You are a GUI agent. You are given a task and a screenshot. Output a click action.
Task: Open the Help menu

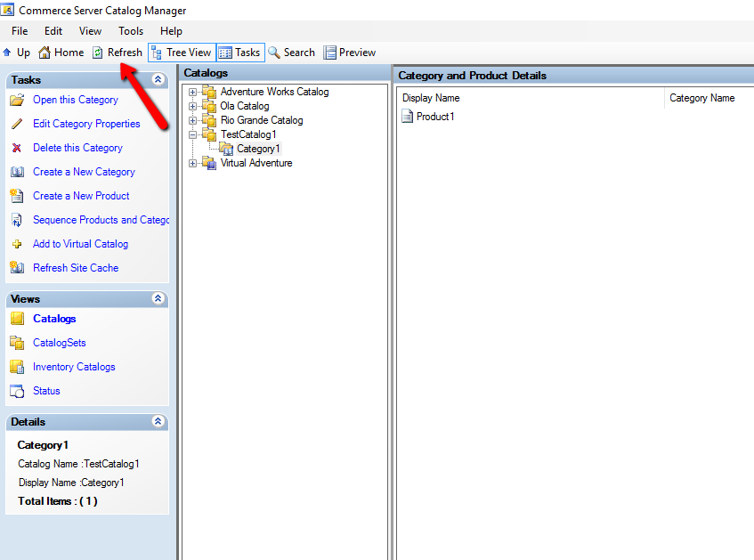point(171,31)
